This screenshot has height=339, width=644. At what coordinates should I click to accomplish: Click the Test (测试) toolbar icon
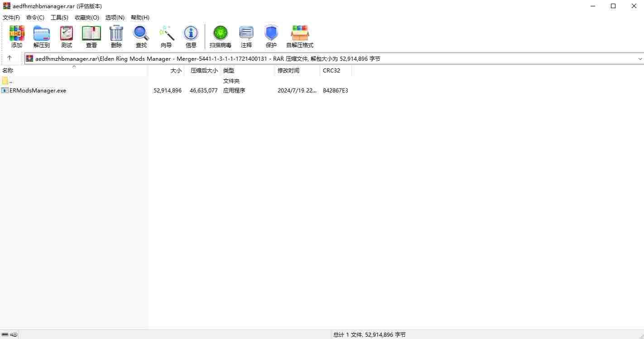67,33
